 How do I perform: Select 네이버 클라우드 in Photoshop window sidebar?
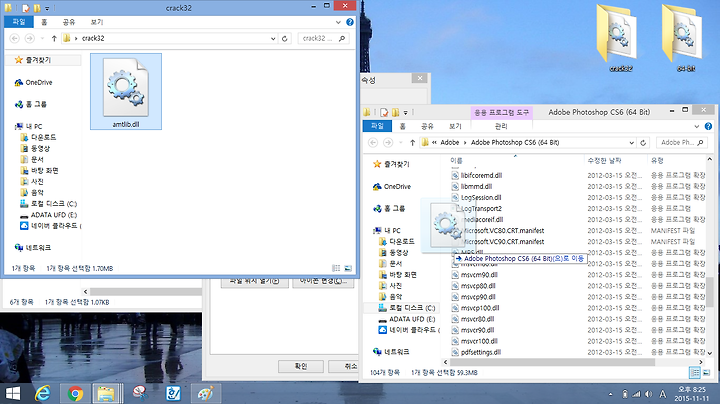click(x=409, y=330)
